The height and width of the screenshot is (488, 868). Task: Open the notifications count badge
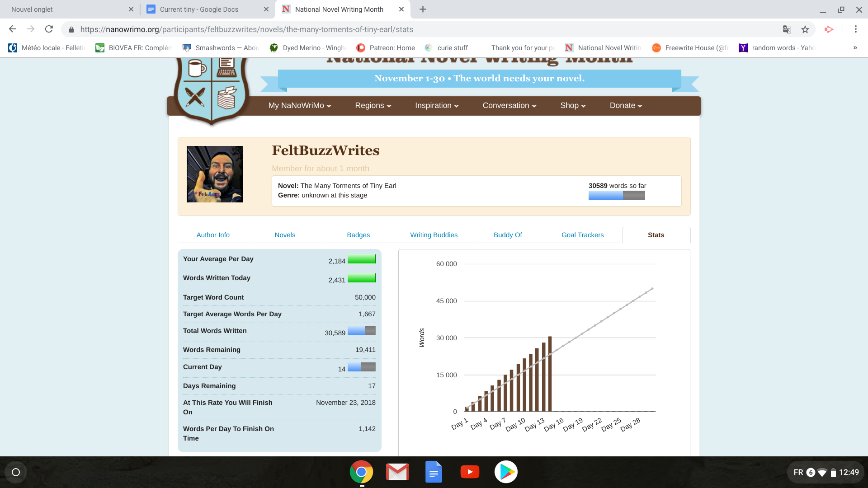(811, 473)
